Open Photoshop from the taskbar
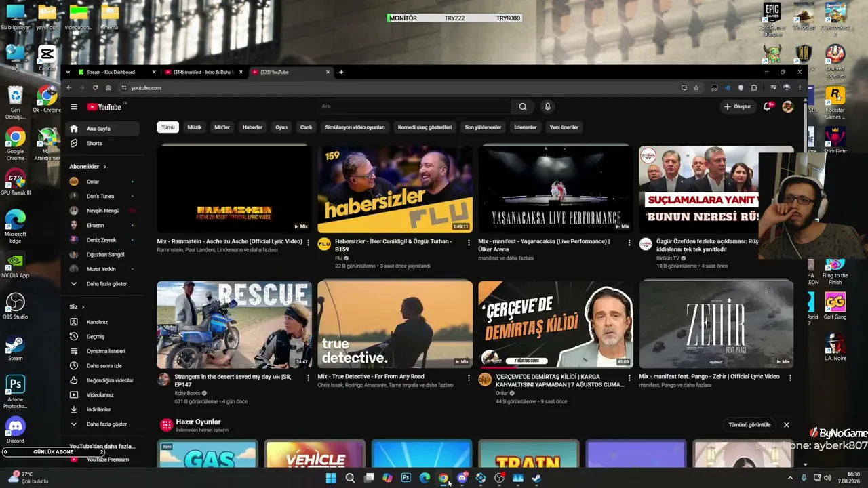868x488 pixels. coord(406,478)
